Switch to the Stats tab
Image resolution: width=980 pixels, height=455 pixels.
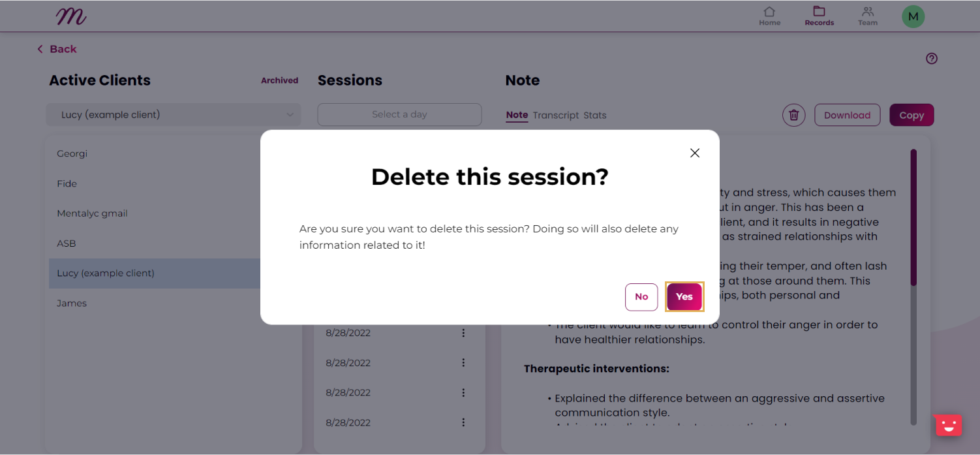click(x=595, y=116)
